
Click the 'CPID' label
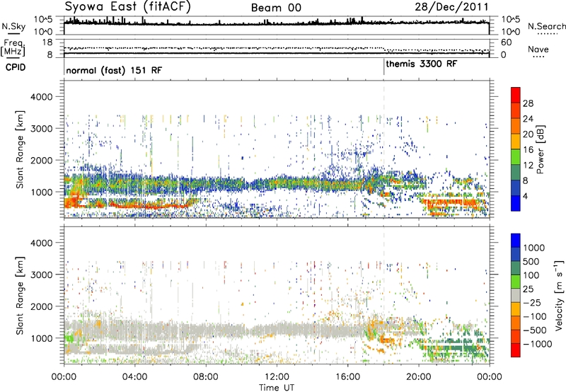[x=16, y=67]
